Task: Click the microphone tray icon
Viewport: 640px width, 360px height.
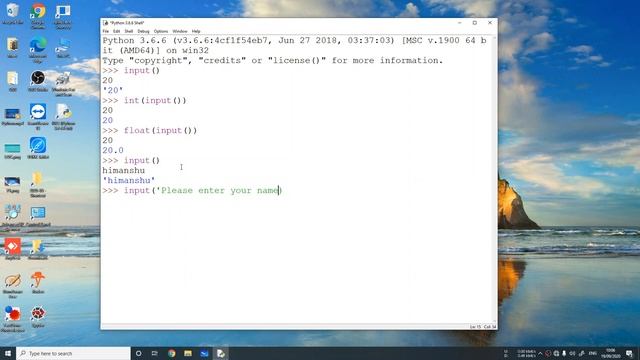Action: 564,353
